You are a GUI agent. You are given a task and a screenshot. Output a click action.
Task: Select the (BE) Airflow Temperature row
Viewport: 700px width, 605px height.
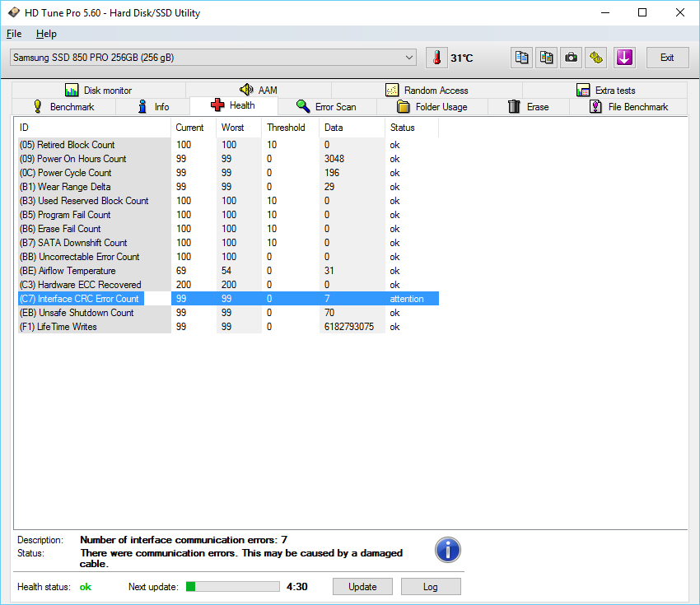point(228,271)
